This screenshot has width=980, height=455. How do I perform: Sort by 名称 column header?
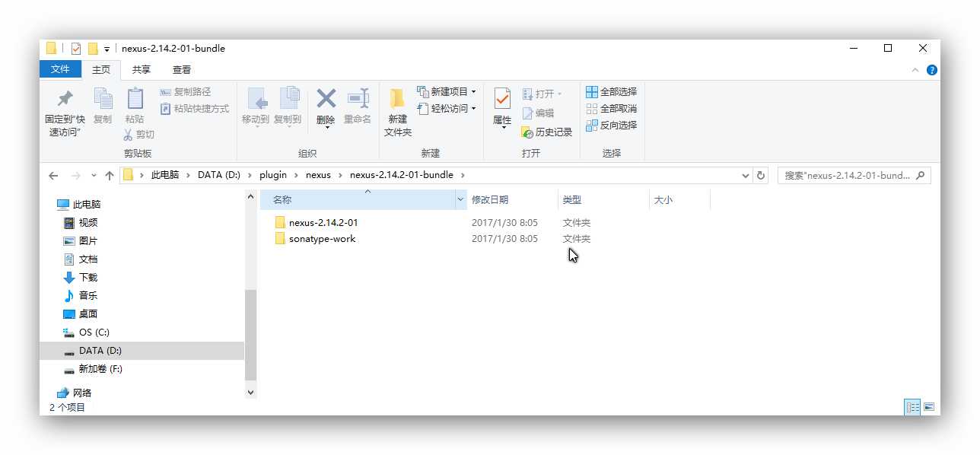[357, 200]
